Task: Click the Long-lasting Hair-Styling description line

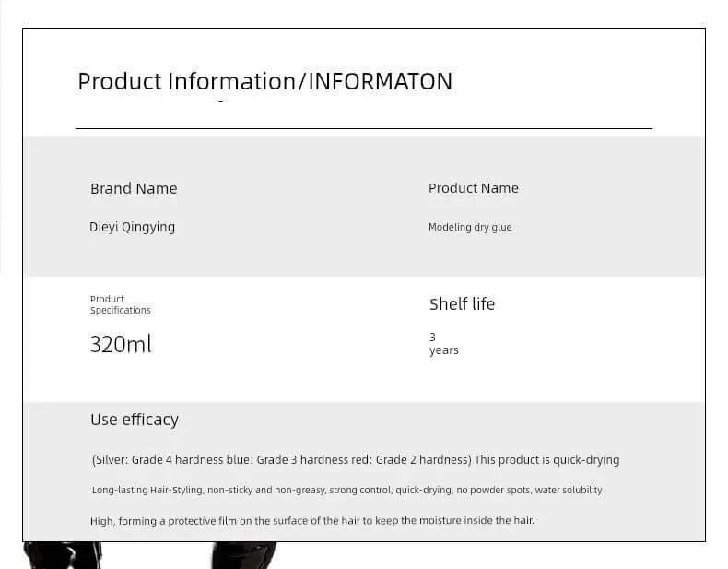Action: coord(346,490)
